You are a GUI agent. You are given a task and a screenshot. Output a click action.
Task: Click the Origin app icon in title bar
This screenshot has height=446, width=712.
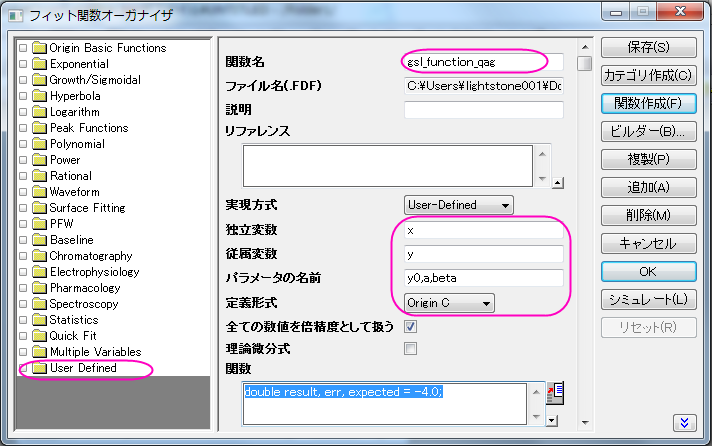point(16,16)
